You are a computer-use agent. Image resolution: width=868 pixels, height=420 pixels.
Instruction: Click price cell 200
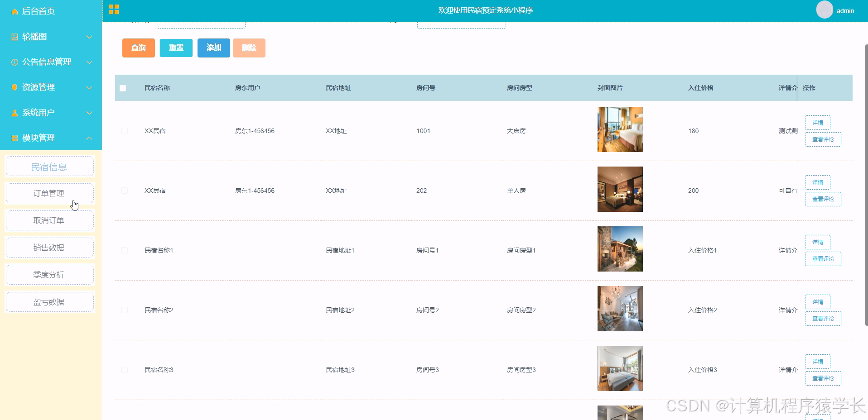coord(694,191)
